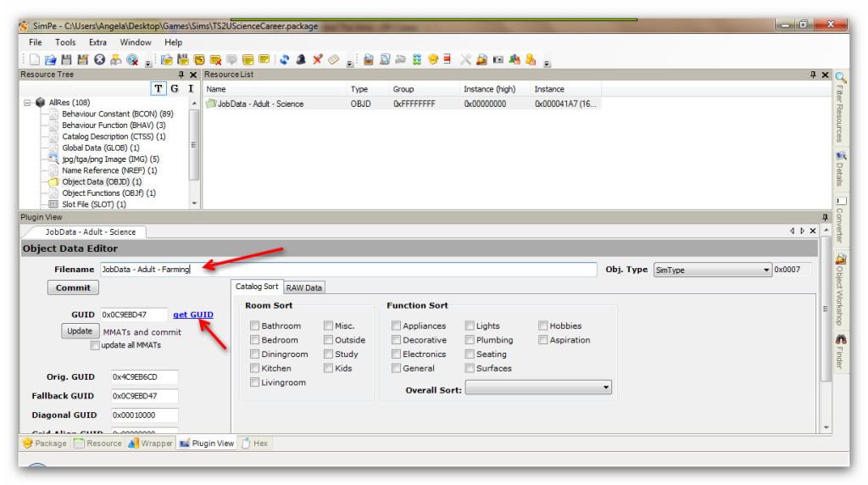
Task: Click into the Filename input field
Action: [348, 269]
